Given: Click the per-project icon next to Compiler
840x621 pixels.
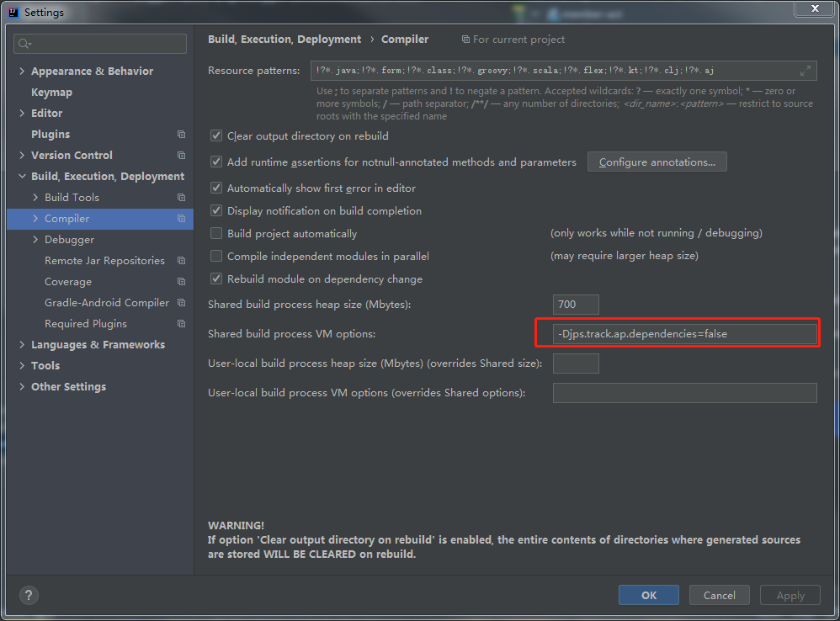Looking at the screenshot, I should click(181, 219).
